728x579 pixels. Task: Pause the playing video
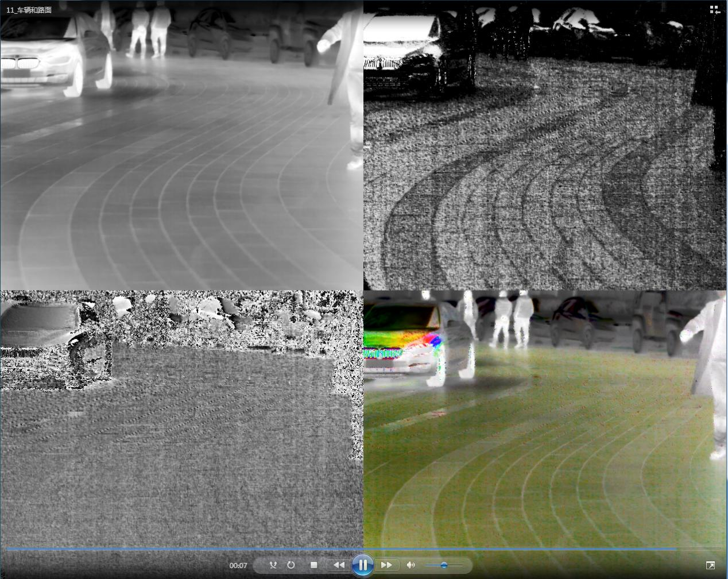(x=363, y=565)
